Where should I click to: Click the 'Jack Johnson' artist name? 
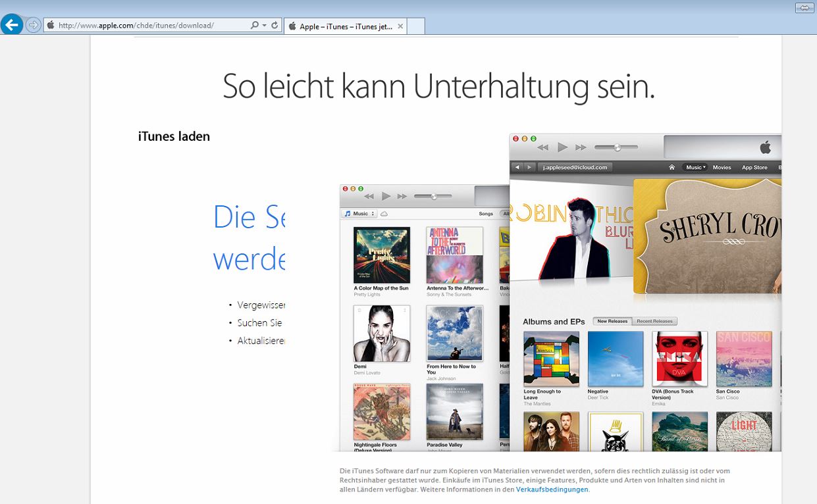pos(442,379)
